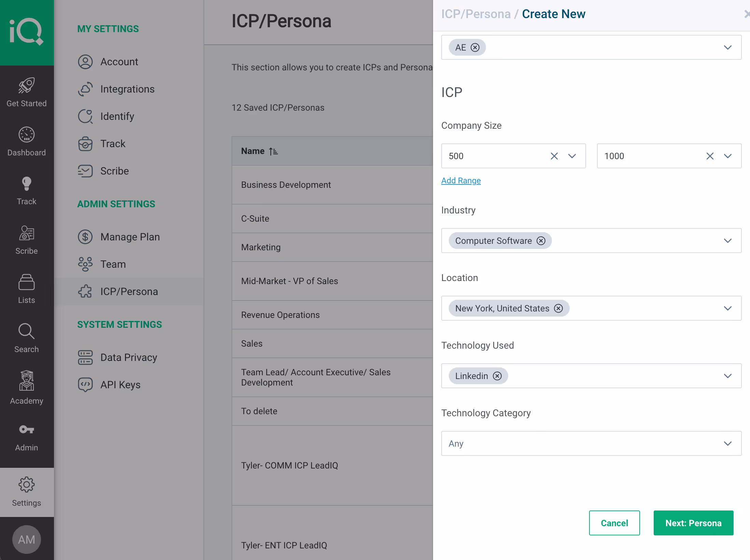Remove New York, United States location tag

tap(558, 308)
